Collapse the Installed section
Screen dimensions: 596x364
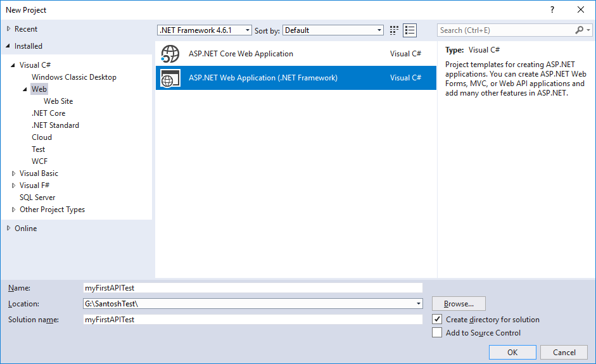pyautogui.click(x=8, y=46)
